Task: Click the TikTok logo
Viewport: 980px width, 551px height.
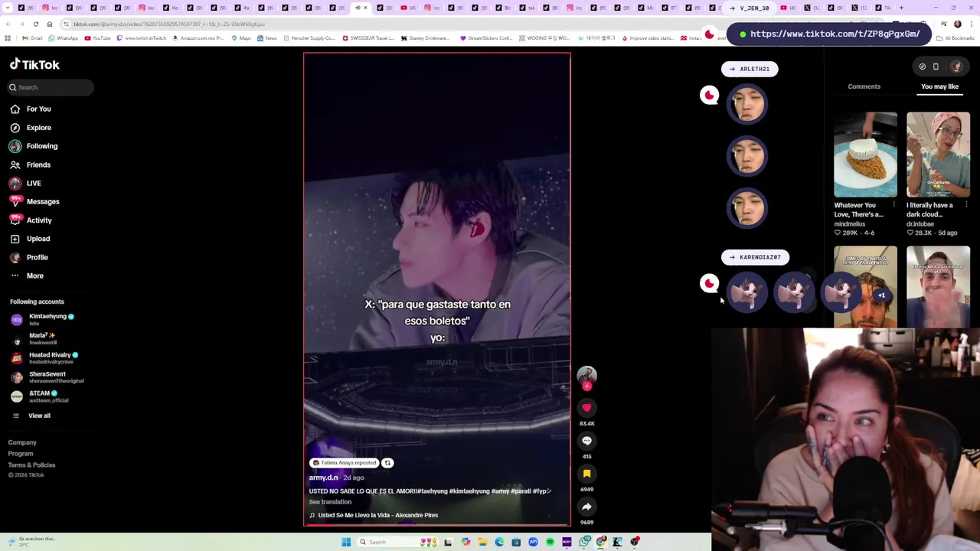Action: [x=34, y=65]
